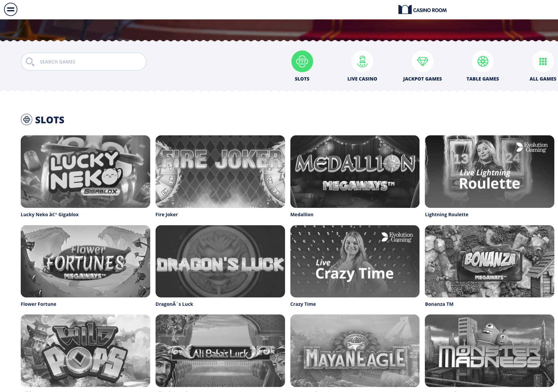Switch to the Slots tab label
This screenshot has height=392, width=558.
pyautogui.click(x=302, y=79)
